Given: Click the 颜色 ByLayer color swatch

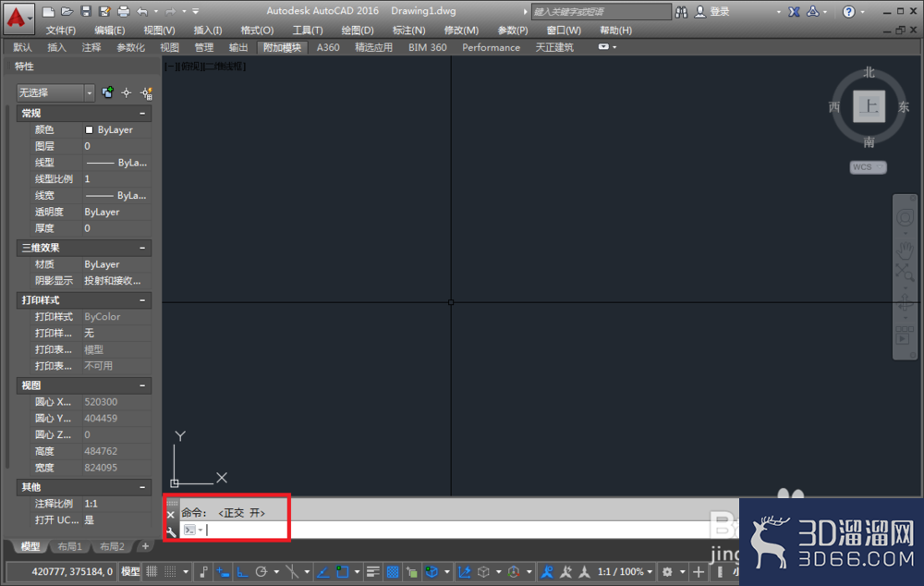Looking at the screenshot, I should [x=89, y=129].
